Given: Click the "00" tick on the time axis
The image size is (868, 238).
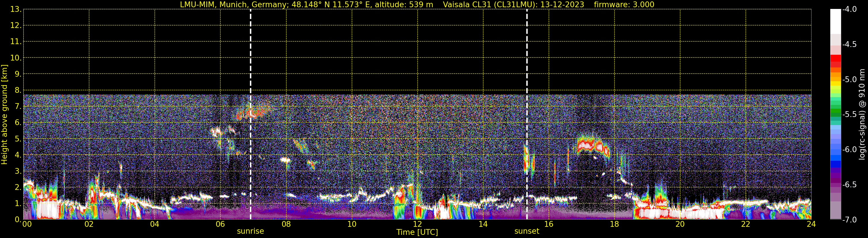Looking at the screenshot, I should pos(27,224).
